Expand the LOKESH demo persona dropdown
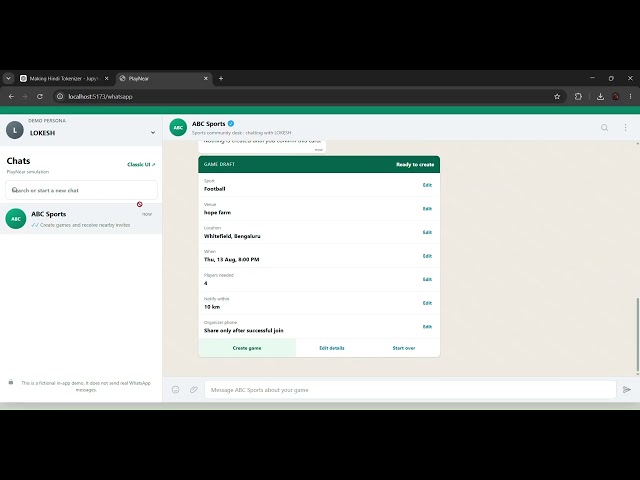This screenshot has width=640, height=480. click(153, 133)
